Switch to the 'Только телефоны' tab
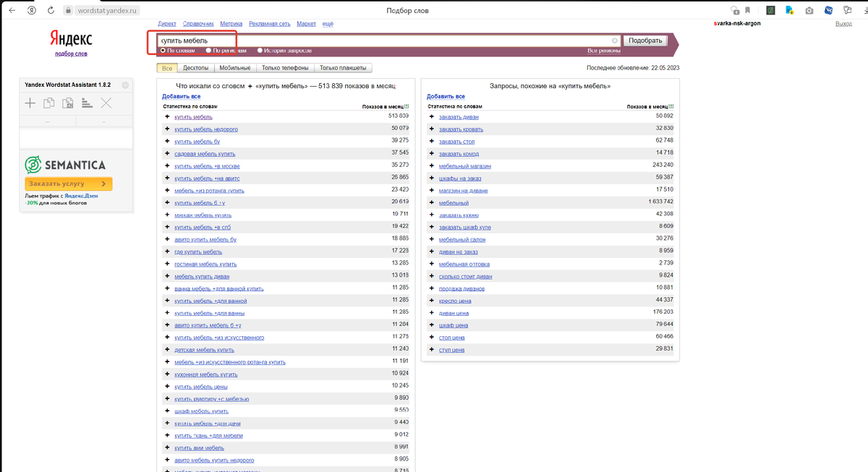 point(285,68)
